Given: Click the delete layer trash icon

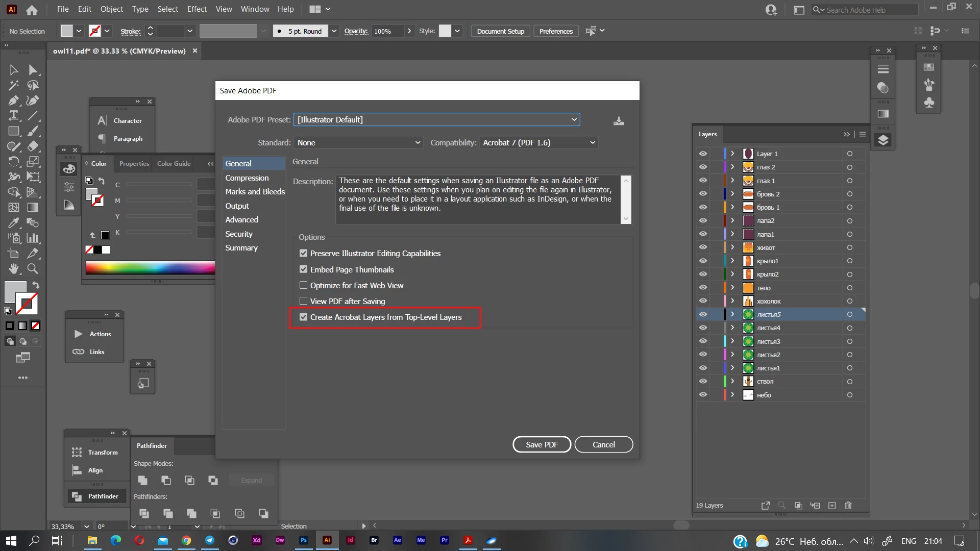Looking at the screenshot, I should pos(848,506).
